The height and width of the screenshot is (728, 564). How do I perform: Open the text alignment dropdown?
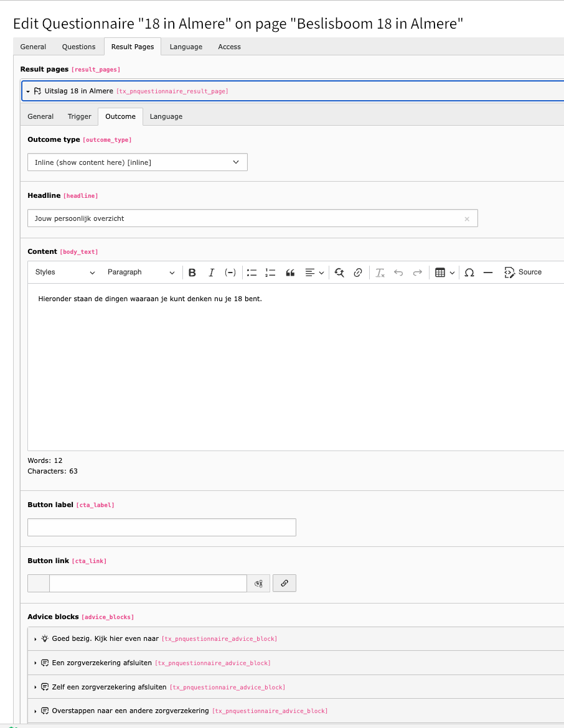[x=314, y=273]
